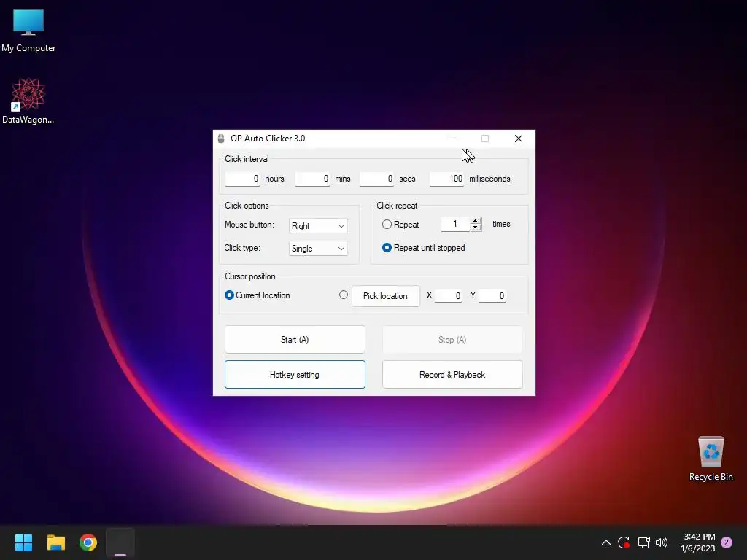Click the milliseconds field showing 100
The height and width of the screenshot is (560, 747).
[x=447, y=179]
